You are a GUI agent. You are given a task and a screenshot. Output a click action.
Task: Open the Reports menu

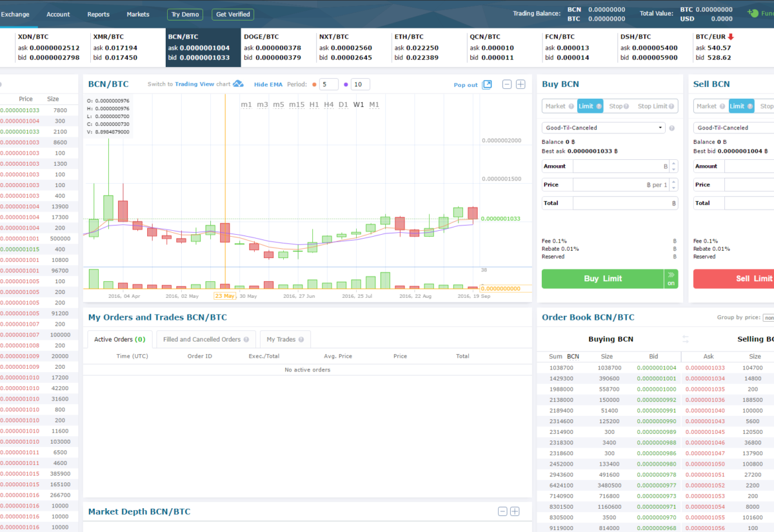coord(99,14)
